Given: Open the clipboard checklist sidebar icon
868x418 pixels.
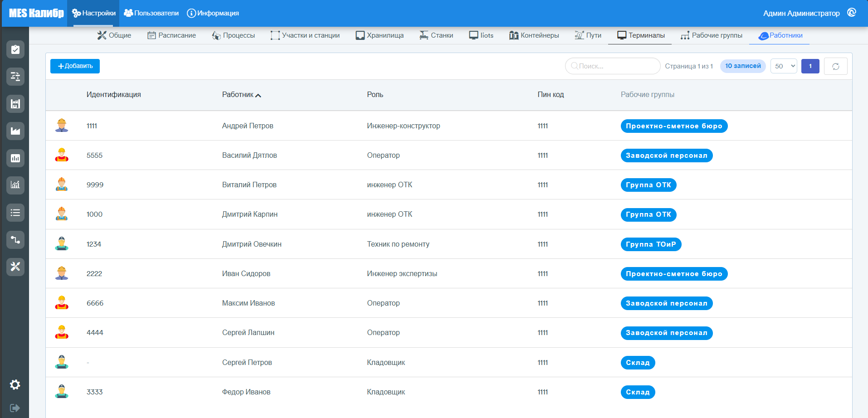Looking at the screenshot, I should (15, 49).
